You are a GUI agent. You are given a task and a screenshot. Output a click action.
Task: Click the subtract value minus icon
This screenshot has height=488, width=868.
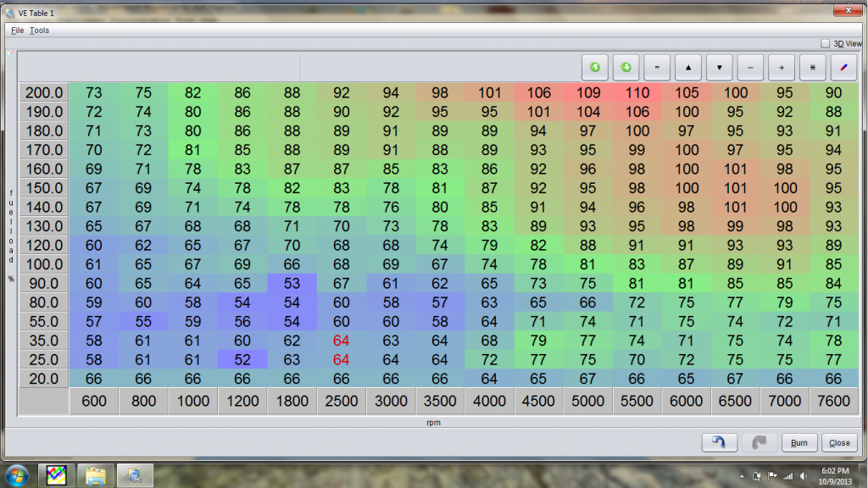pos(750,67)
